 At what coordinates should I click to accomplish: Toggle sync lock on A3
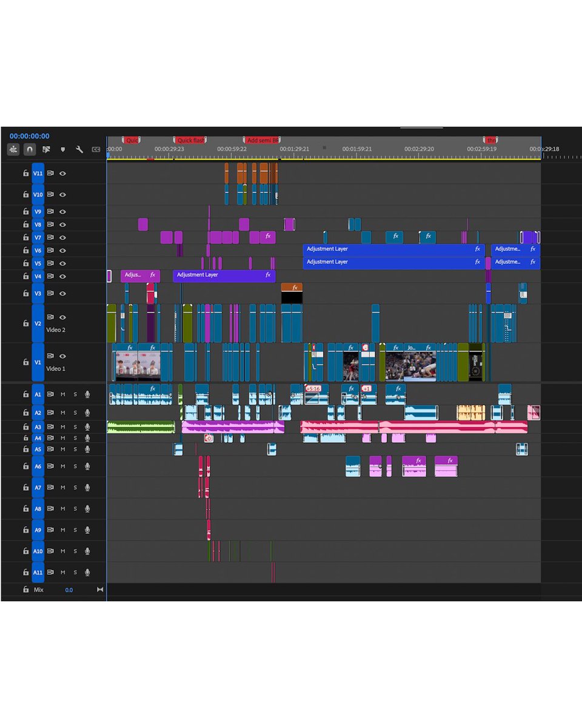click(x=51, y=427)
